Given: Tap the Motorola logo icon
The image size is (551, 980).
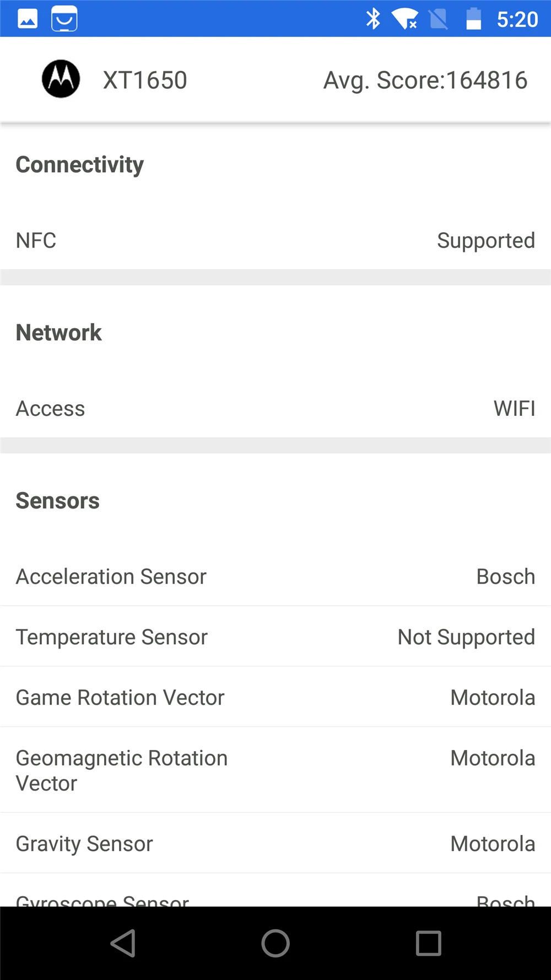Looking at the screenshot, I should click(61, 79).
